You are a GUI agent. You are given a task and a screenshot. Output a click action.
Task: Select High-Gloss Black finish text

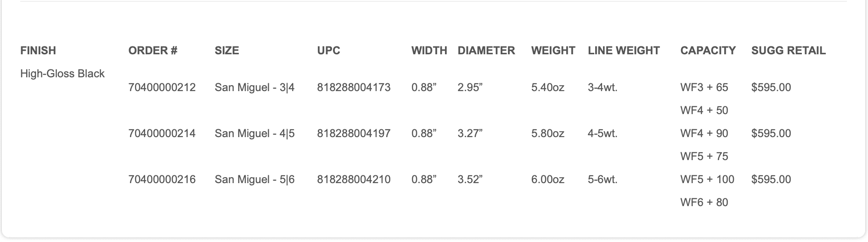[62, 74]
